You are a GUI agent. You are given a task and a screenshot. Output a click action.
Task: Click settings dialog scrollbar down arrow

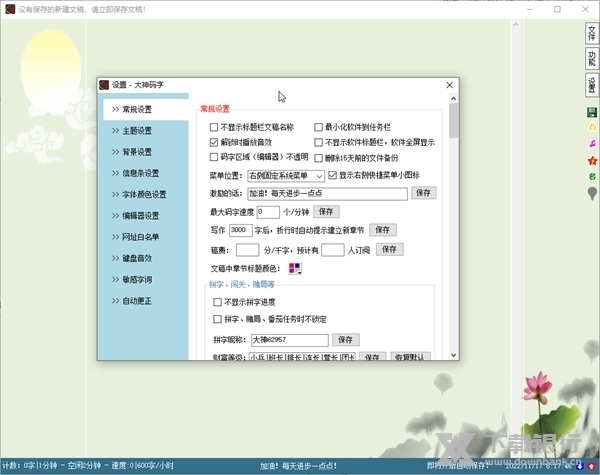tap(453, 355)
